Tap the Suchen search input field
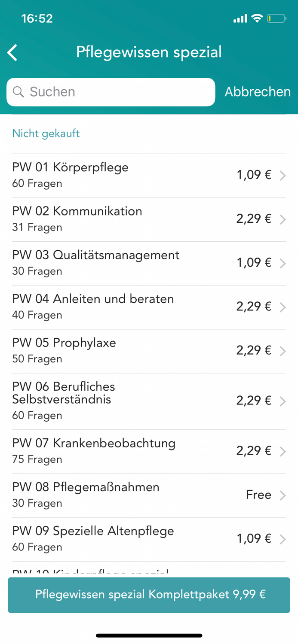This screenshot has width=298, height=644. [108, 92]
